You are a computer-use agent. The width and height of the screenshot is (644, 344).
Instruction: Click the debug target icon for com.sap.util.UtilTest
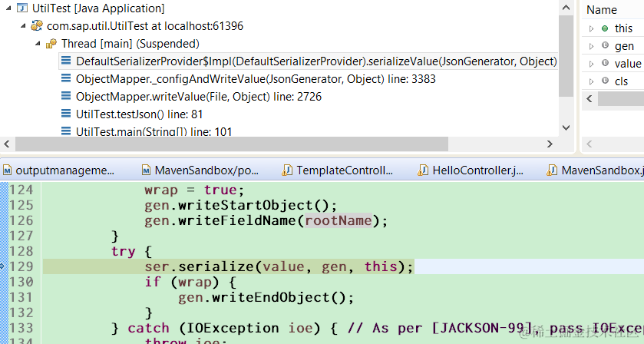point(37,26)
